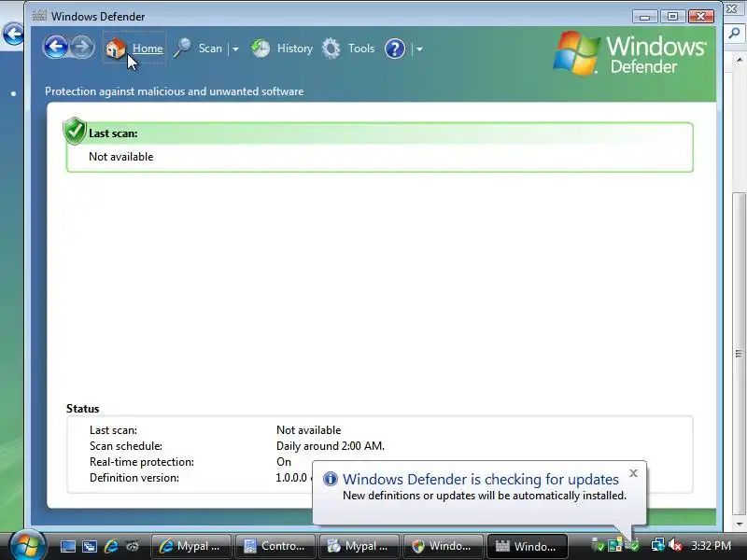Expand the Scan options dropdown arrow
747x560 pixels.
coord(235,49)
